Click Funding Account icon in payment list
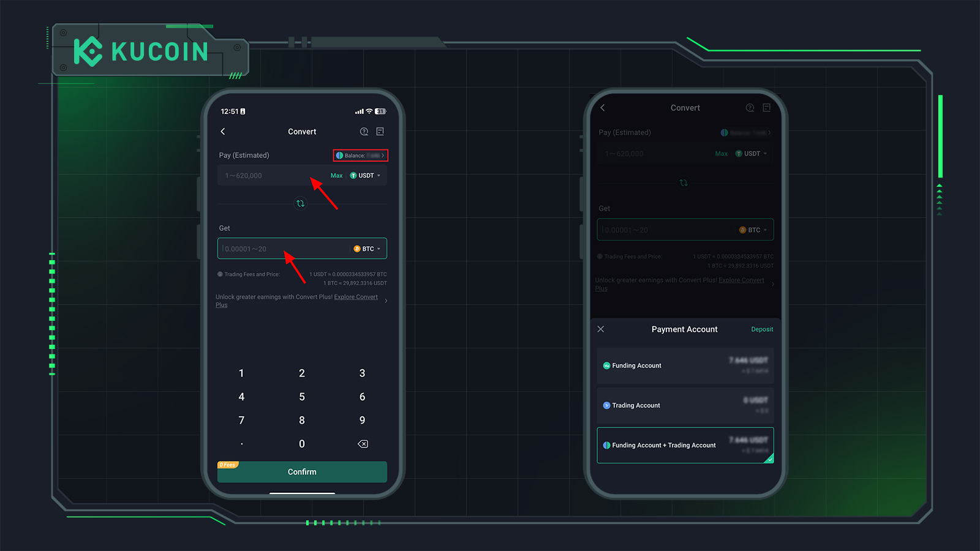This screenshot has width=980, height=551. pyautogui.click(x=606, y=365)
